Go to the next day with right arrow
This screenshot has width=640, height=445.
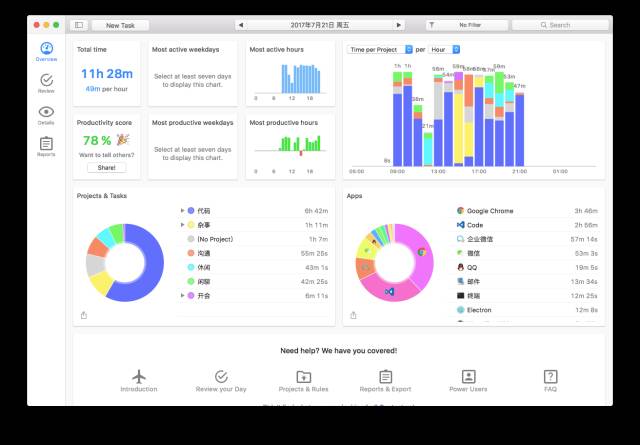click(399, 25)
